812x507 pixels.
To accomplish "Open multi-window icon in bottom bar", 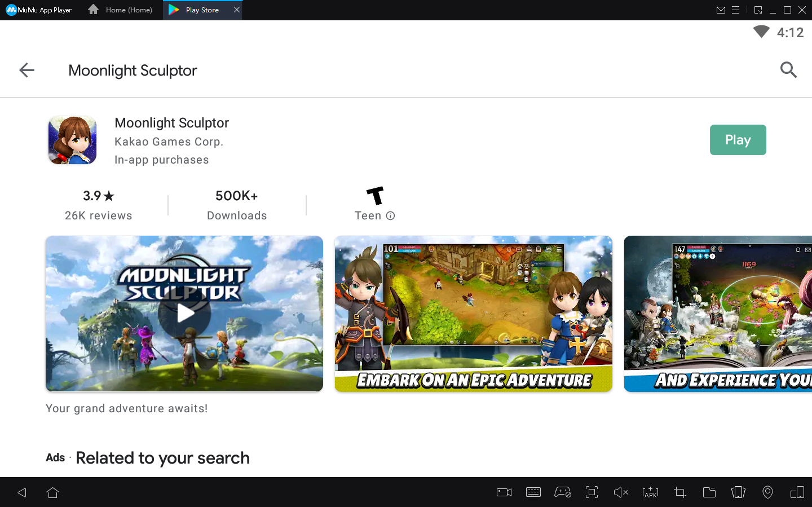I will coord(797,492).
